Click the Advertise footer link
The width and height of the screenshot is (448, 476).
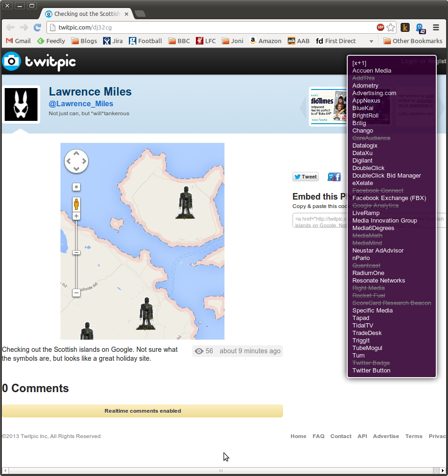[386, 436]
